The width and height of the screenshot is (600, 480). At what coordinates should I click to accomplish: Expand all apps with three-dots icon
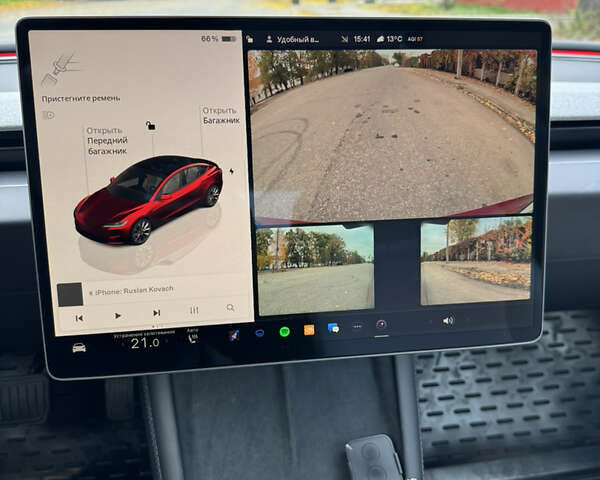[357, 326]
